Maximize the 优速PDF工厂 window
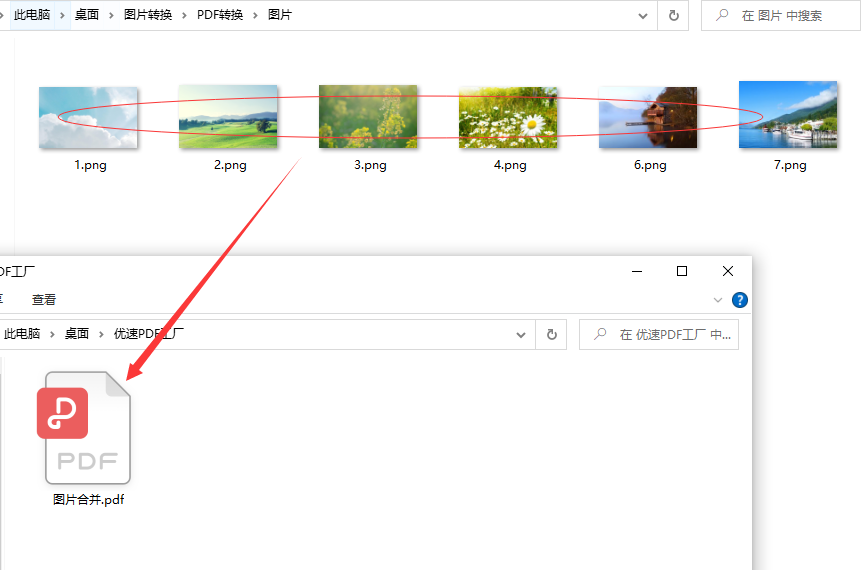Viewport: 863px width, 570px height. pos(682,271)
